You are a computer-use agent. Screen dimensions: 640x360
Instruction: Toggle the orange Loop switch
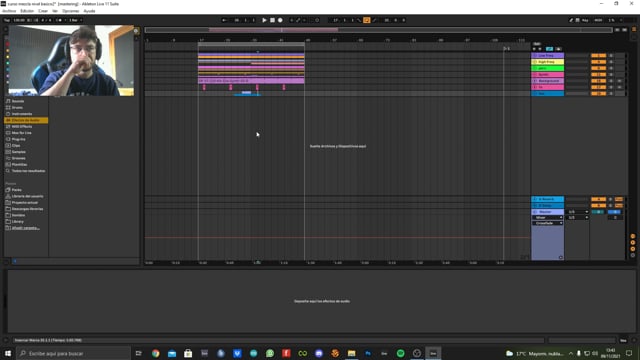pos(367,20)
